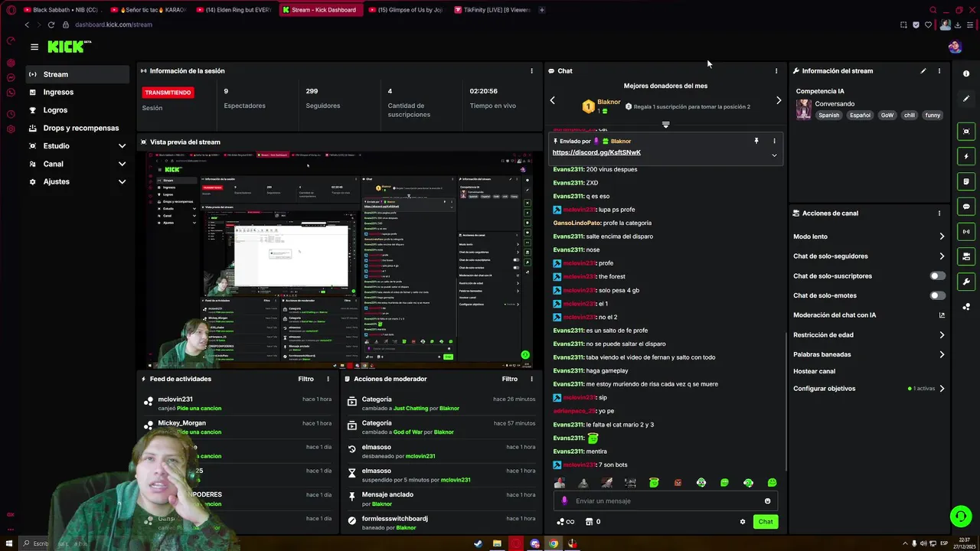Screen dimensions: 980x551
Task: Toggle the moderator actions panel icon
Action: click(966, 256)
